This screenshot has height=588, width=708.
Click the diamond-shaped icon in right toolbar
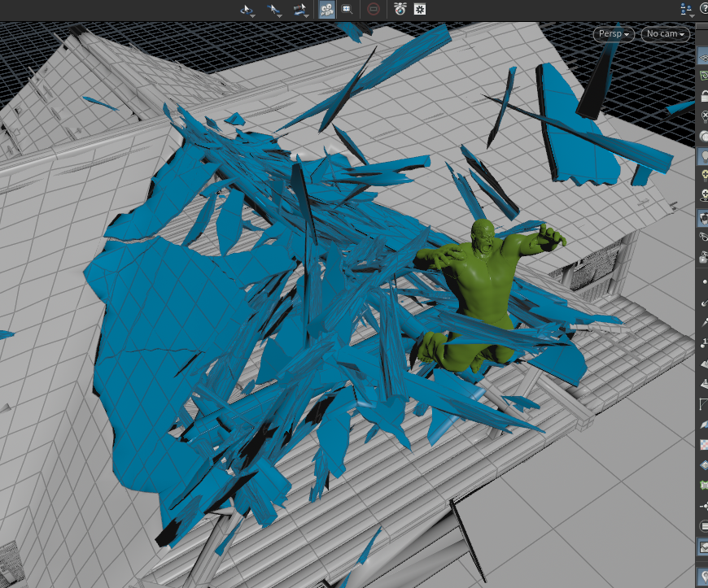click(x=704, y=465)
